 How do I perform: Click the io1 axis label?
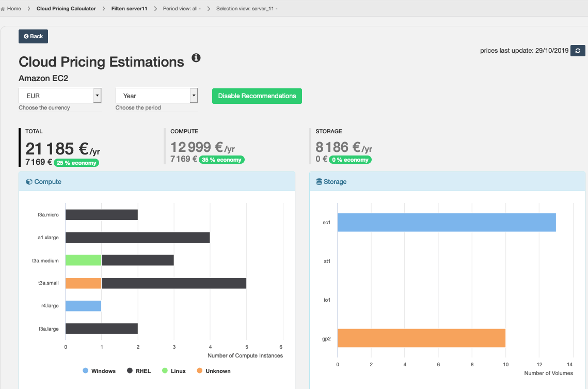click(x=327, y=300)
